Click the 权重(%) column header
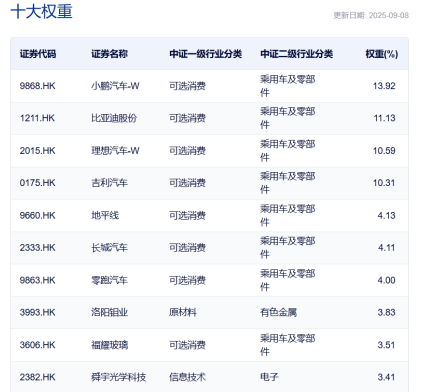The image size is (434, 392). click(382, 54)
